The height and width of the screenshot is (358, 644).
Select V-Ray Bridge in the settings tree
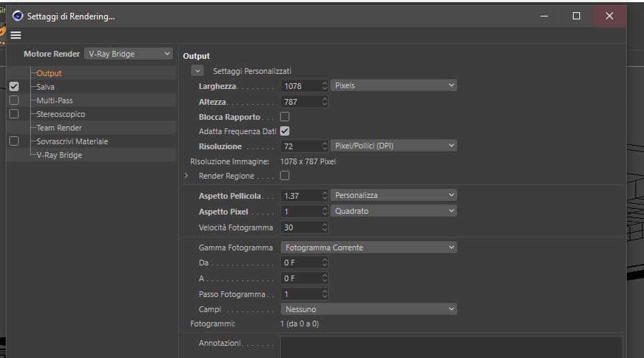(59, 155)
